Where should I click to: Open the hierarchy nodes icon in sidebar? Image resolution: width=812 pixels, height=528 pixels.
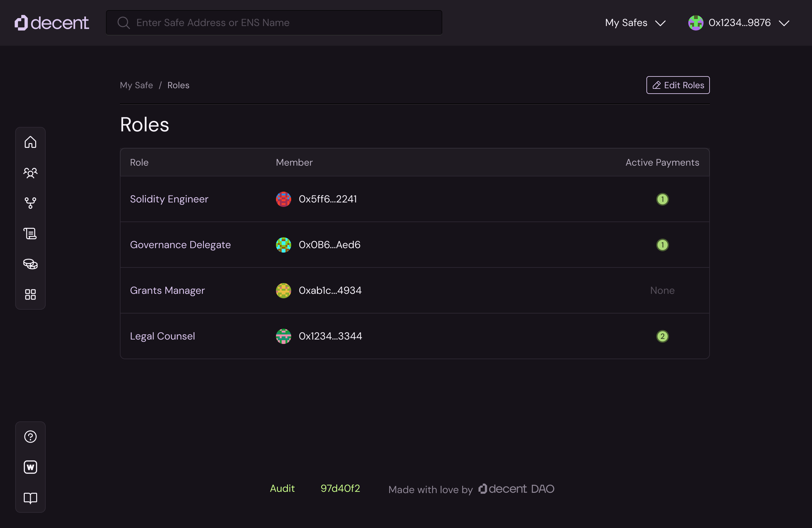pyautogui.click(x=30, y=203)
